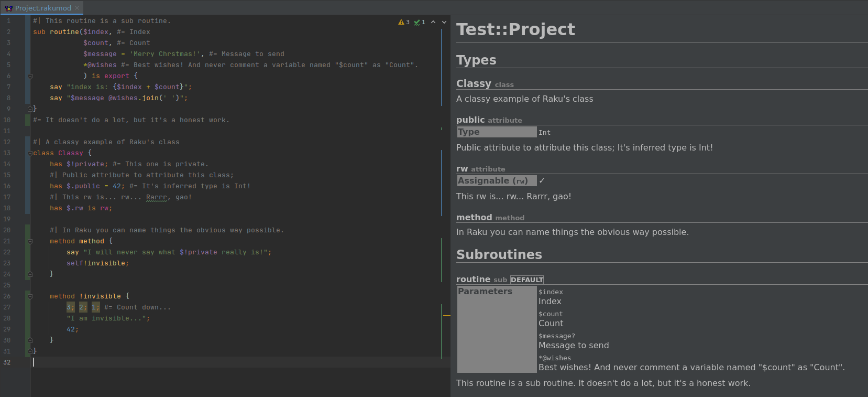The image size is (868, 397).
Task: Click the Assignable (rw) checkmark
Action: click(x=542, y=181)
